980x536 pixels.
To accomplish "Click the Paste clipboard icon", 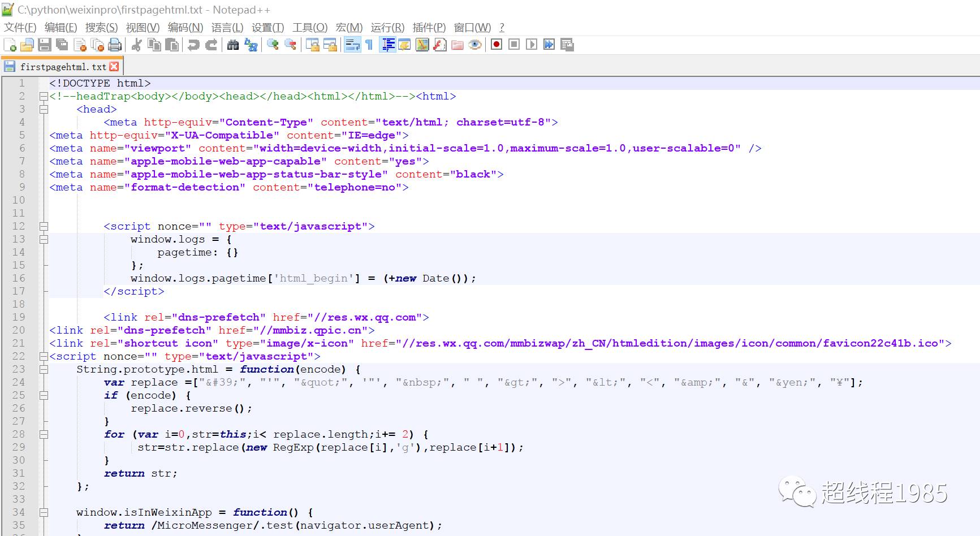I will point(172,45).
